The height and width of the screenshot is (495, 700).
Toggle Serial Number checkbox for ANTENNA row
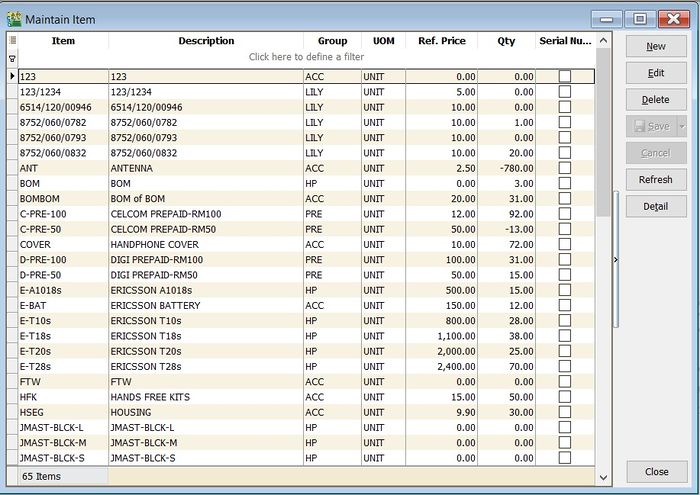pyautogui.click(x=565, y=168)
